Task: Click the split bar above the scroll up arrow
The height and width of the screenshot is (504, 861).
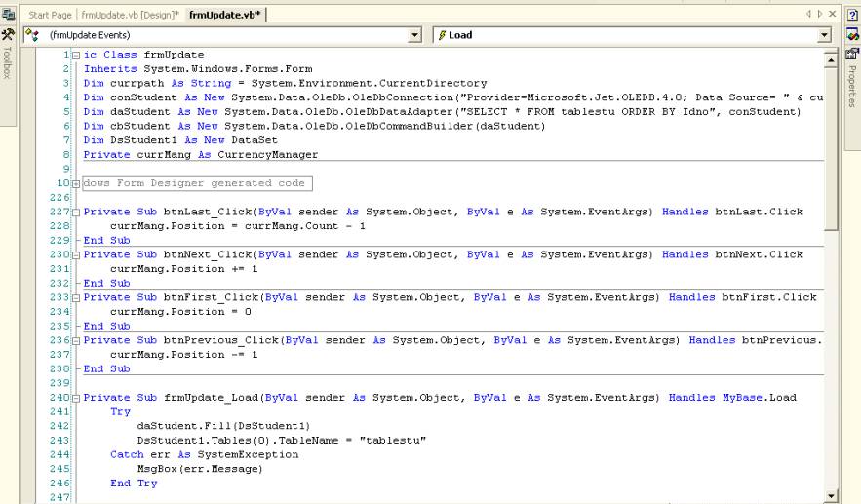Action: point(830,51)
